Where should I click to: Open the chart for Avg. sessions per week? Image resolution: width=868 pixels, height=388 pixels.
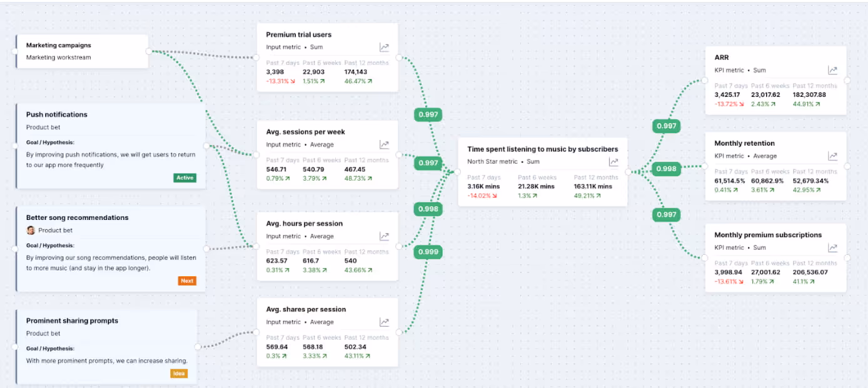[x=384, y=144]
